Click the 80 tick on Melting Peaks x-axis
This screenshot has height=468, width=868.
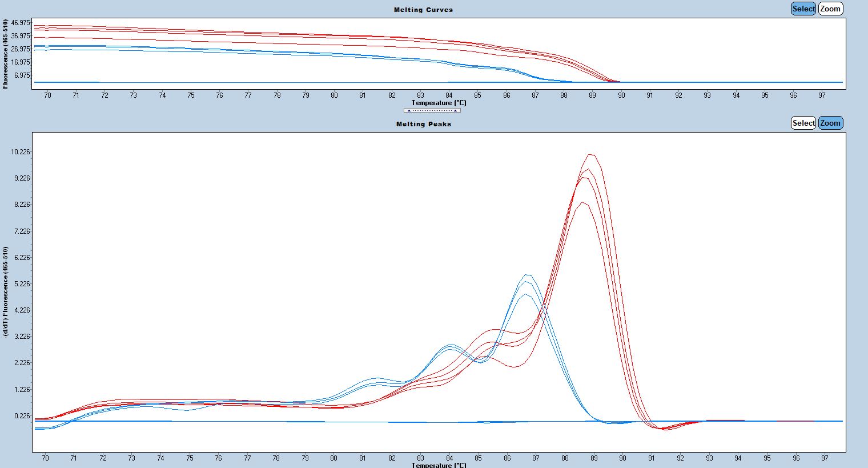(x=333, y=458)
